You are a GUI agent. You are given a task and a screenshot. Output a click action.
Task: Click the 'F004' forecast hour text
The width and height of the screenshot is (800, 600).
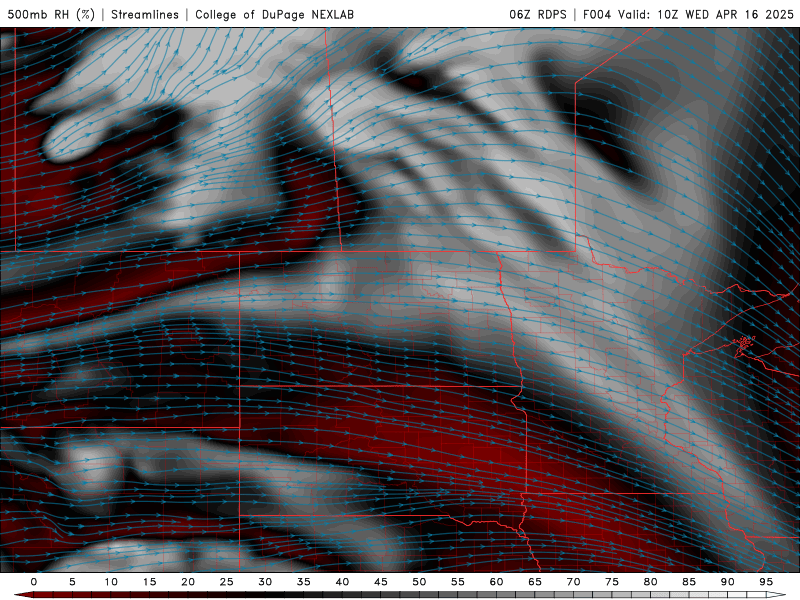[x=597, y=14]
